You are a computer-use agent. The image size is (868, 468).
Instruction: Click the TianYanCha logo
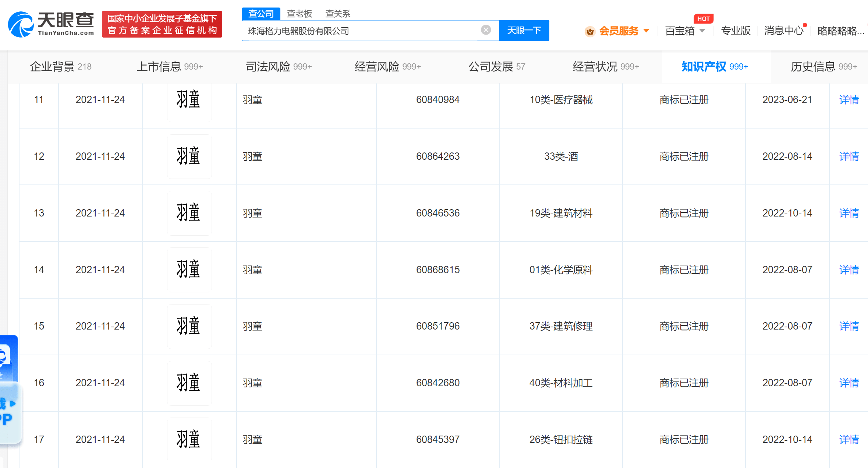tap(51, 24)
